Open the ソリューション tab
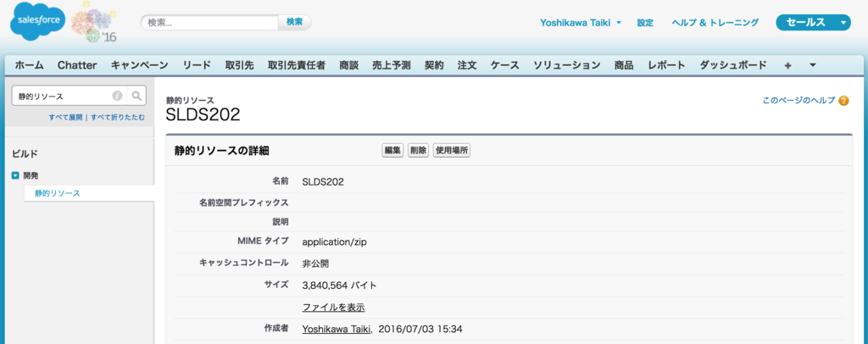Screen dimensions: 868x344 click(x=567, y=65)
